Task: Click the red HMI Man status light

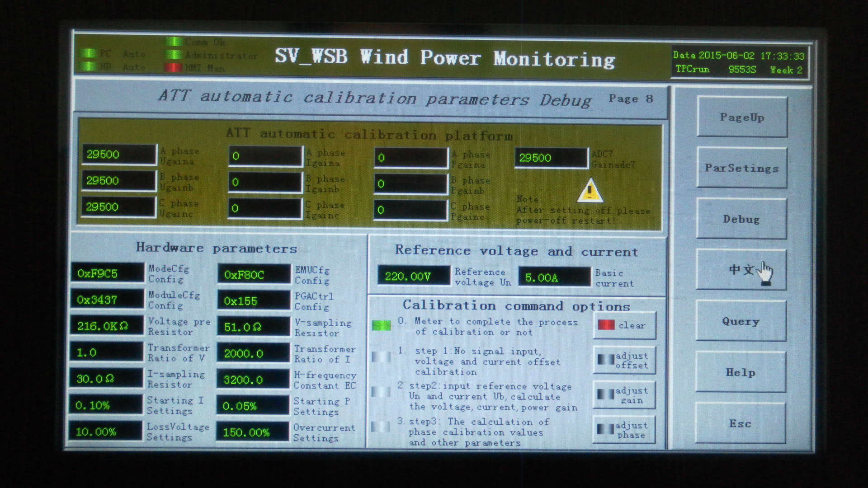Action: coord(174,68)
